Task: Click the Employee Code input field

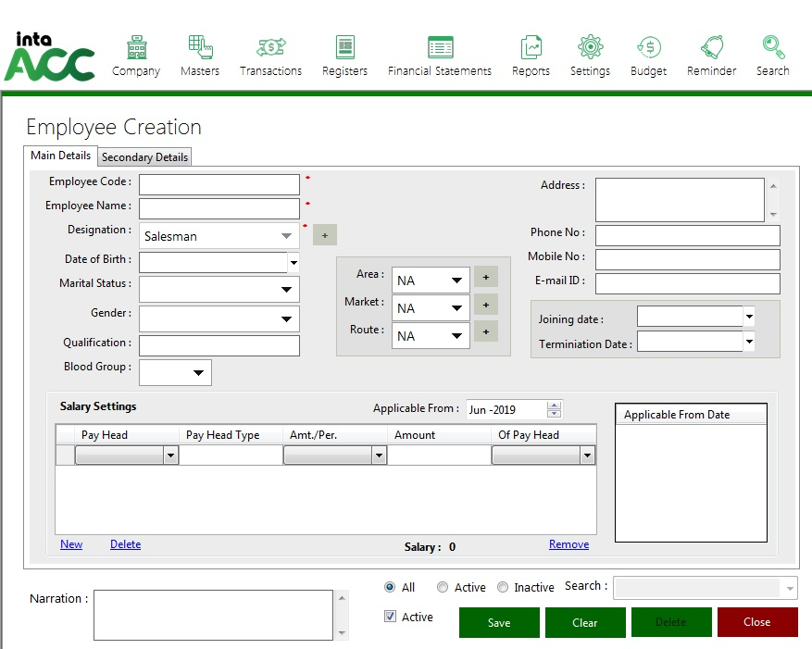Action: 219,184
